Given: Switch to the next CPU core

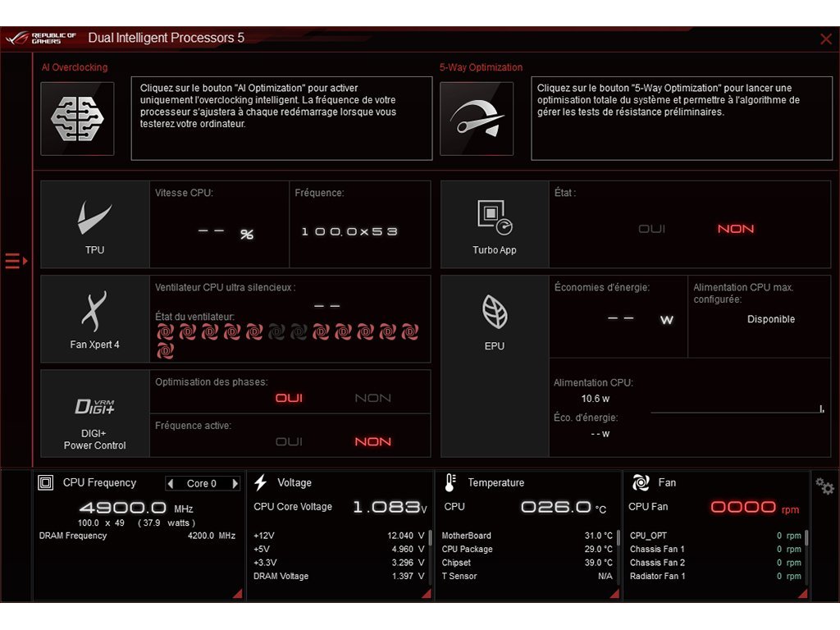Looking at the screenshot, I should click(x=235, y=483).
